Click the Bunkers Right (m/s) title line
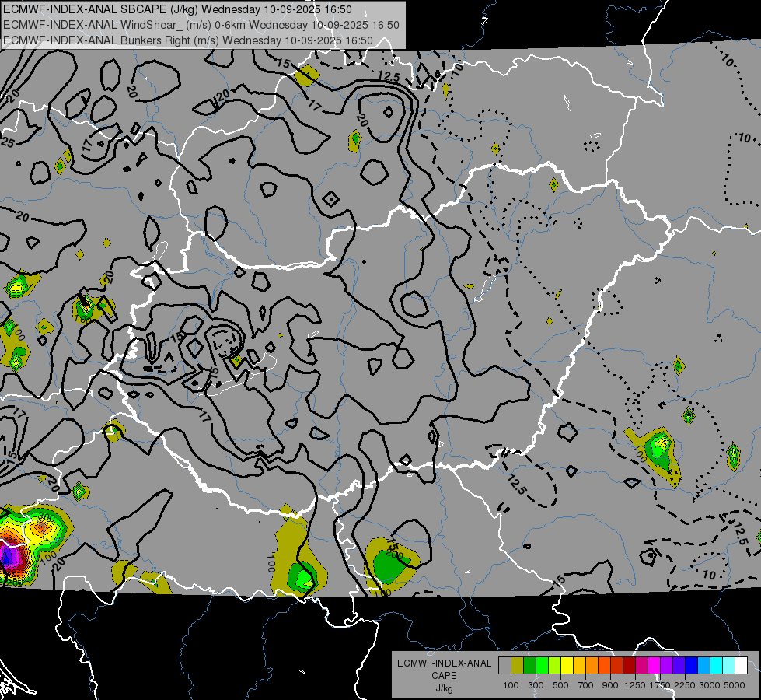 click(188, 40)
